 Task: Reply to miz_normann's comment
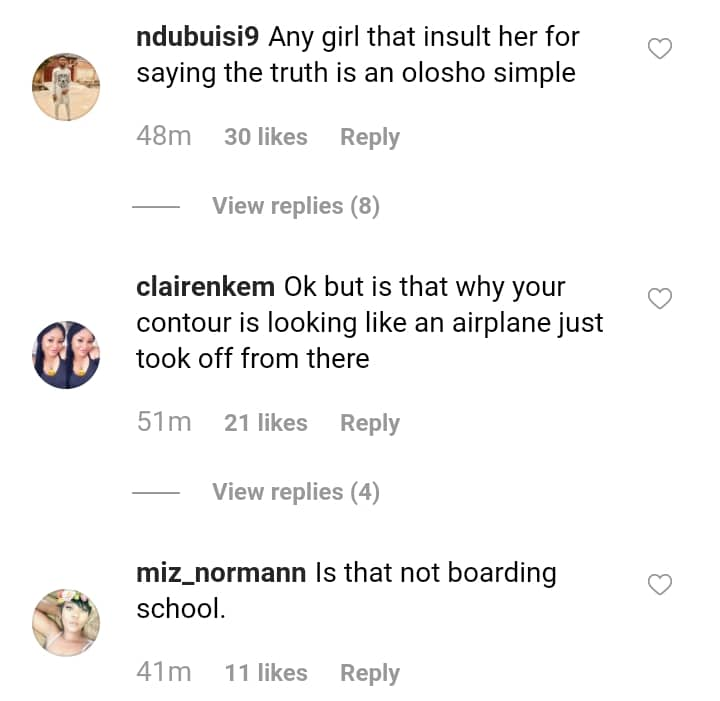(x=369, y=673)
